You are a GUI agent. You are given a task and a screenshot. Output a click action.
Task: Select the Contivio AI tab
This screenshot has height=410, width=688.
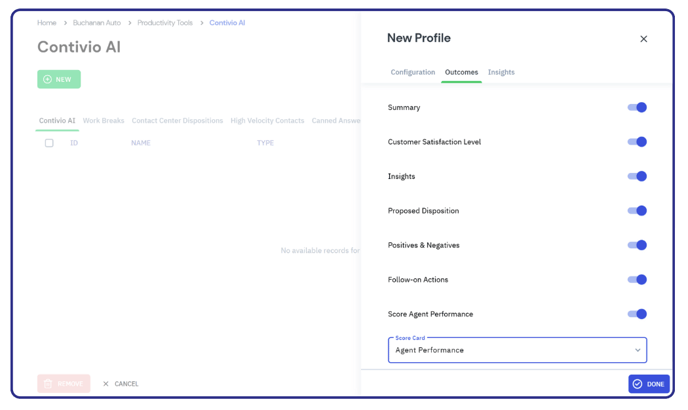(x=57, y=121)
